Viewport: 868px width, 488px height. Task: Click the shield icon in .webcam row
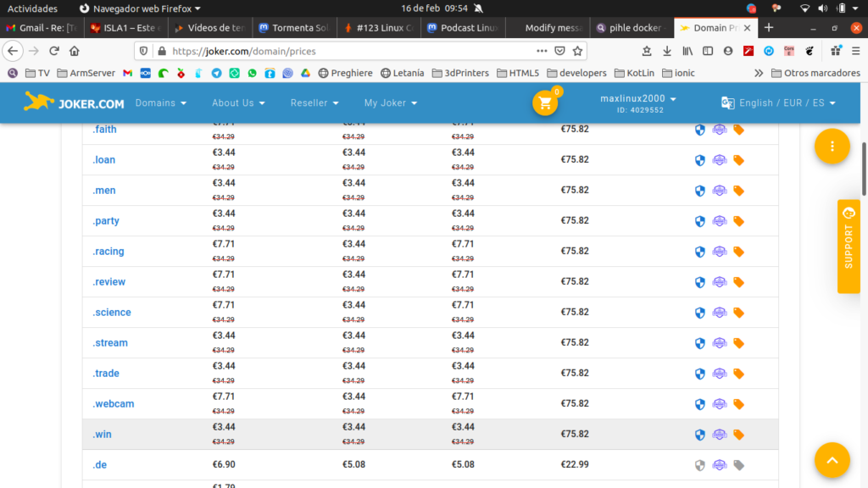pyautogui.click(x=699, y=404)
